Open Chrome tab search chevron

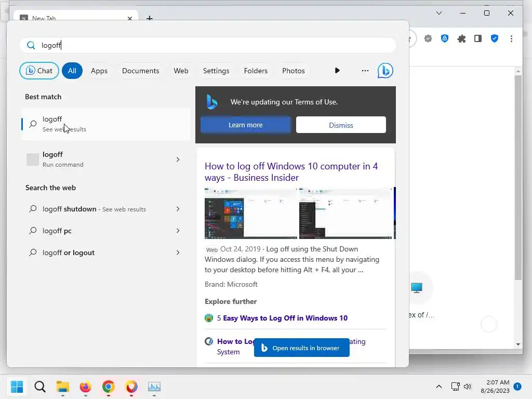[x=438, y=13]
